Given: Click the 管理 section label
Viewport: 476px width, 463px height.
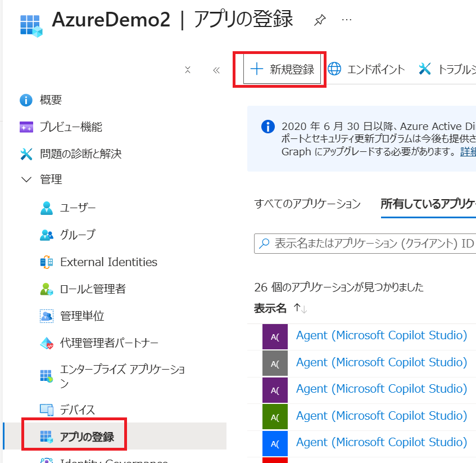Looking at the screenshot, I should pyautogui.click(x=51, y=179).
